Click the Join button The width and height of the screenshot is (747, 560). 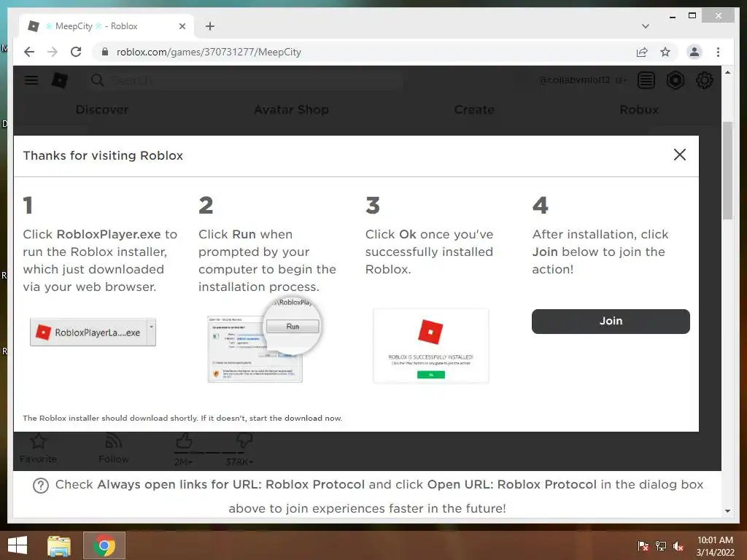(x=611, y=321)
